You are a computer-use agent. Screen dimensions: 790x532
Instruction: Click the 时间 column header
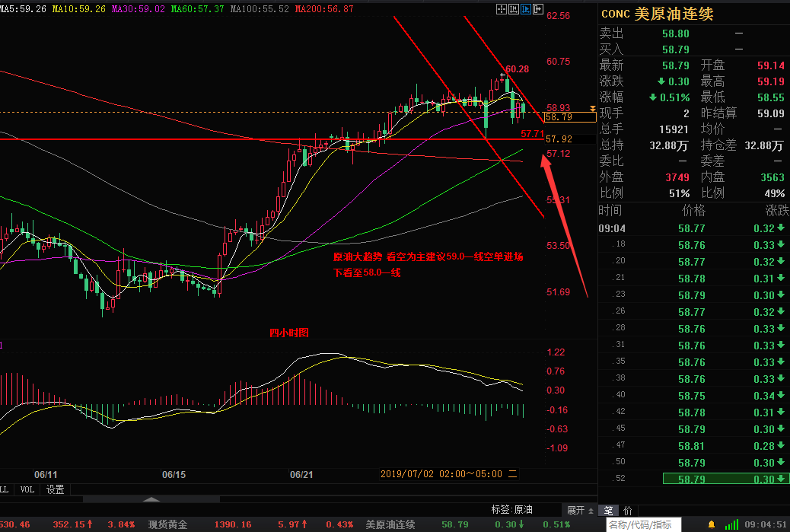pyautogui.click(x=610, y=211)
